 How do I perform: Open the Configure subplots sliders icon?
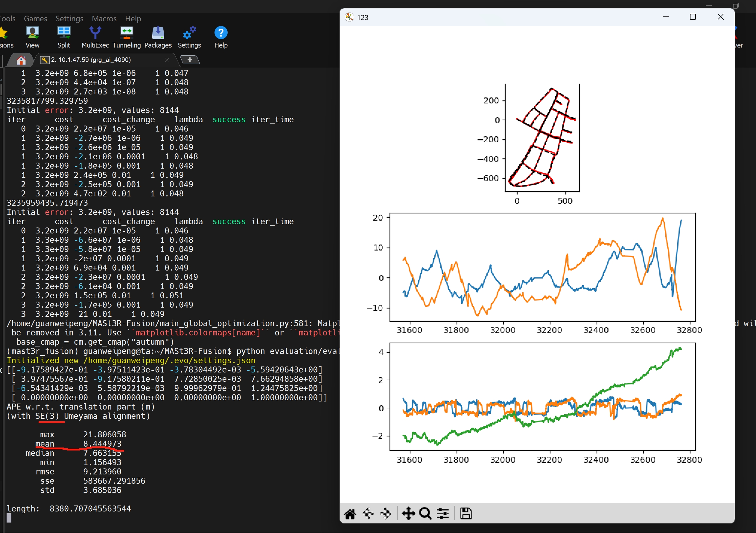(x=442, y=513)
